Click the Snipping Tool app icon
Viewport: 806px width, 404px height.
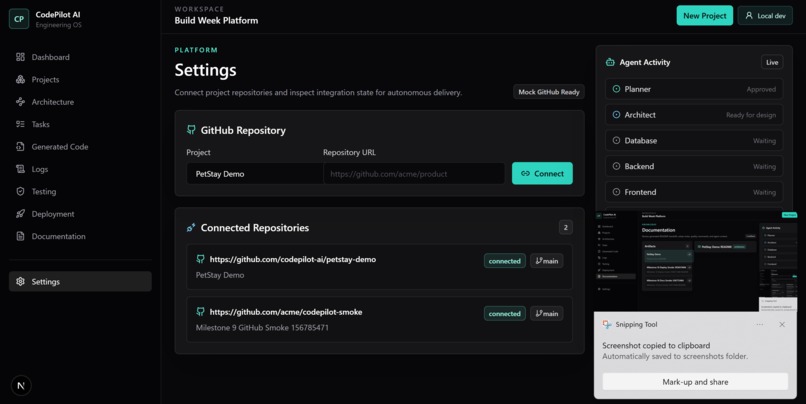(x=607, y=324)
